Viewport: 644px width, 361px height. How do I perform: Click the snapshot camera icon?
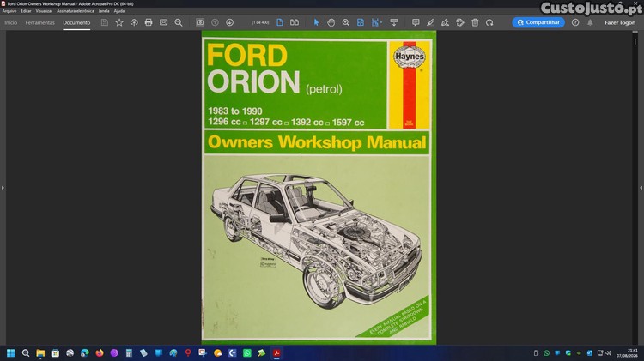click(x=200, y=22)
